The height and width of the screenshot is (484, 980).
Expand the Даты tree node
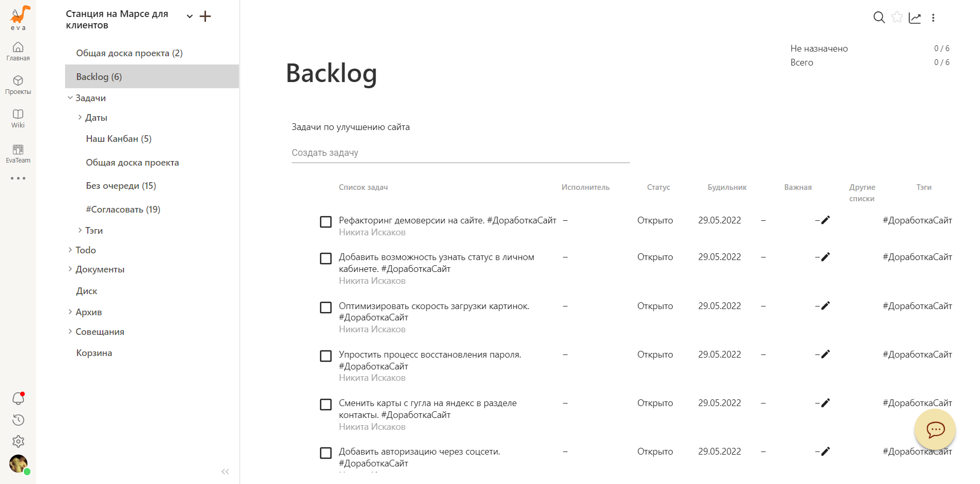pos(80,118)
